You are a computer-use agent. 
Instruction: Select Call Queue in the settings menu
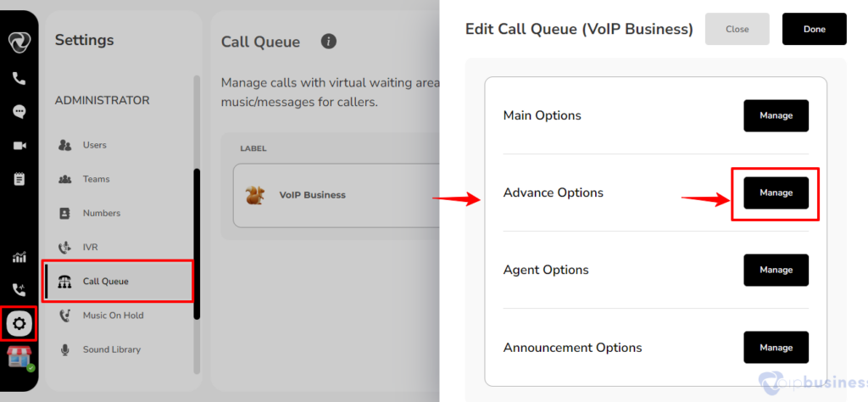[119, 282]
